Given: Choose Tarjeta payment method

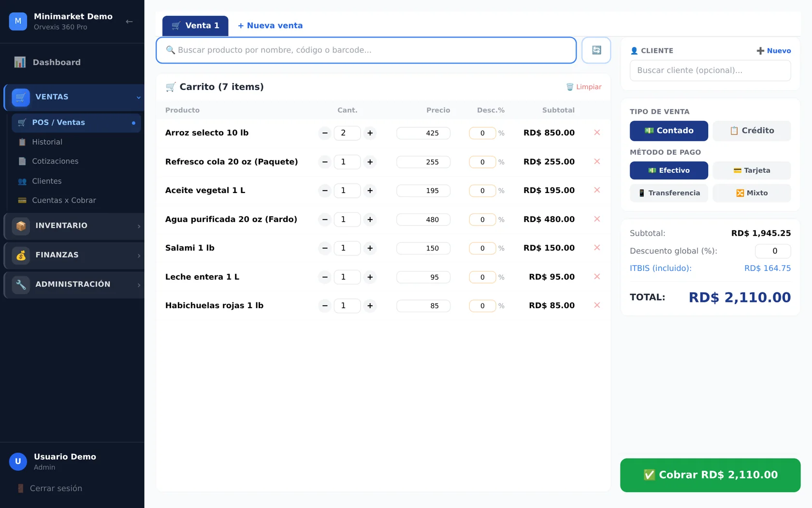Looking at the screenshot, I should click(x=752, y=170).
